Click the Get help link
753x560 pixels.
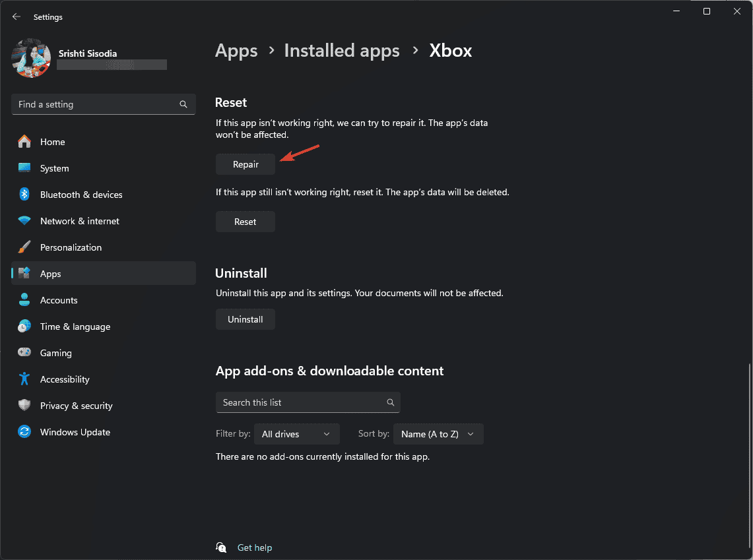coord(255,547)
